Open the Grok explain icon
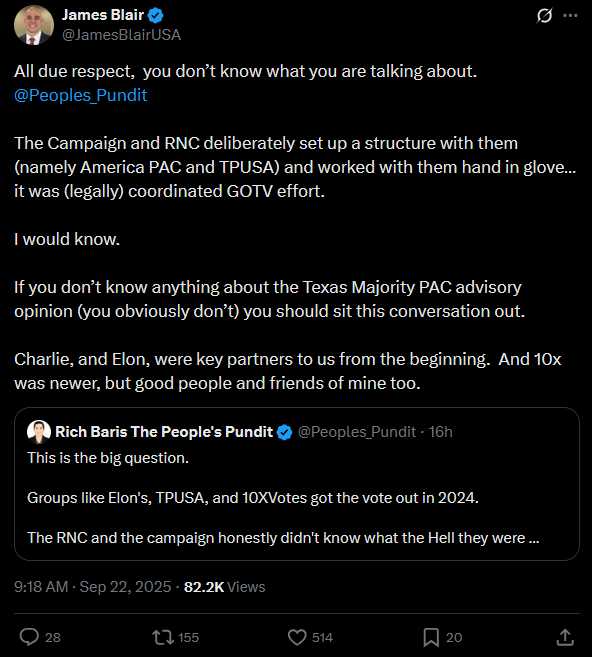The height and width of the screenshot is (657, 592). pos(544,16)
